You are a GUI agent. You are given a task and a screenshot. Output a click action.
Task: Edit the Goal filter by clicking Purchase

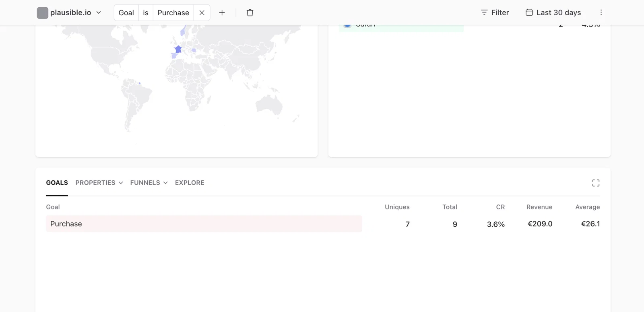click(x=173, y=13)
